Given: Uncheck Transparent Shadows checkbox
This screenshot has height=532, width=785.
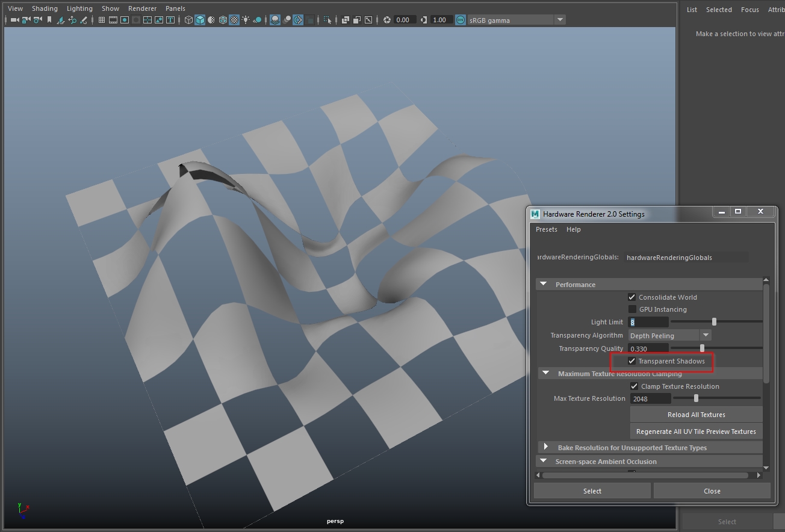Looking at the screenshot, I should [632, 361].
